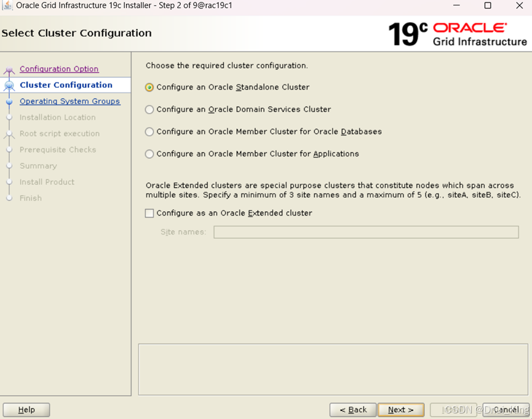
Task: Click the Select Cluster Configuration heading
Action: (x=76, y=33)
